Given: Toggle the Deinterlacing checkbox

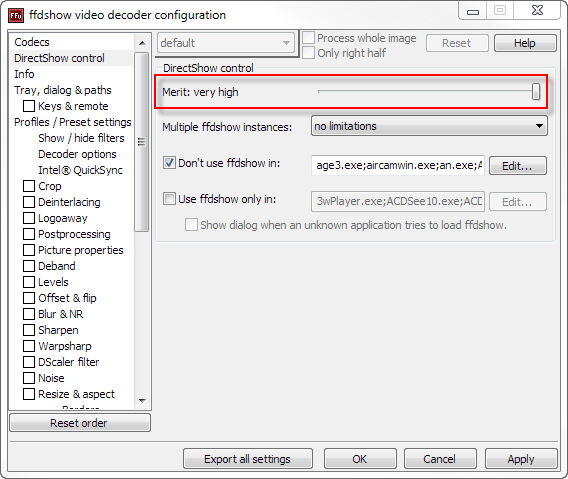Looking at the screenshot, I should (x=29, y=202).
